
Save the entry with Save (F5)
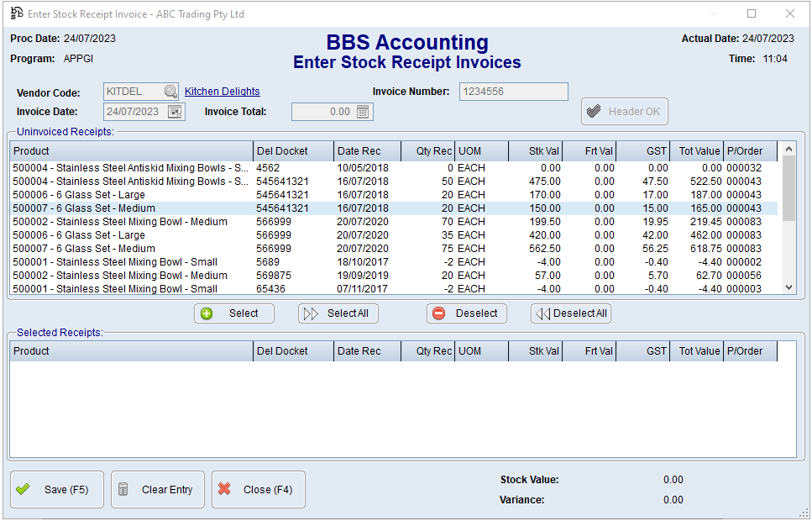pos(57,490)
